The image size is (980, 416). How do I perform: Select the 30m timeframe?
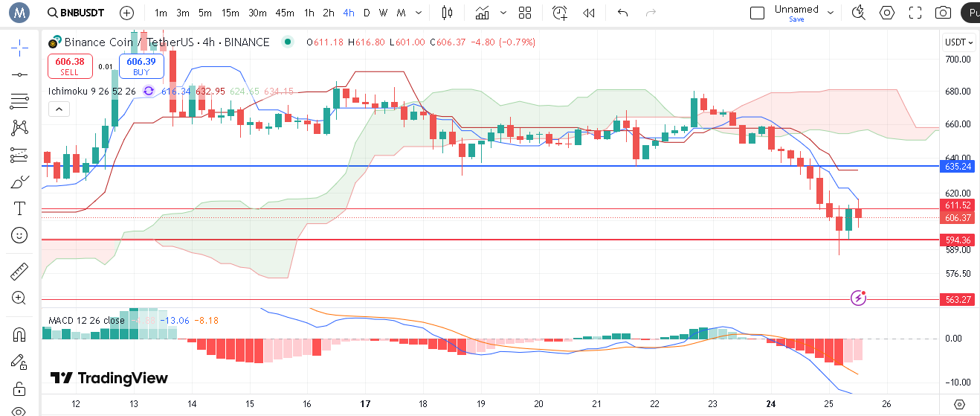(257, 13)
